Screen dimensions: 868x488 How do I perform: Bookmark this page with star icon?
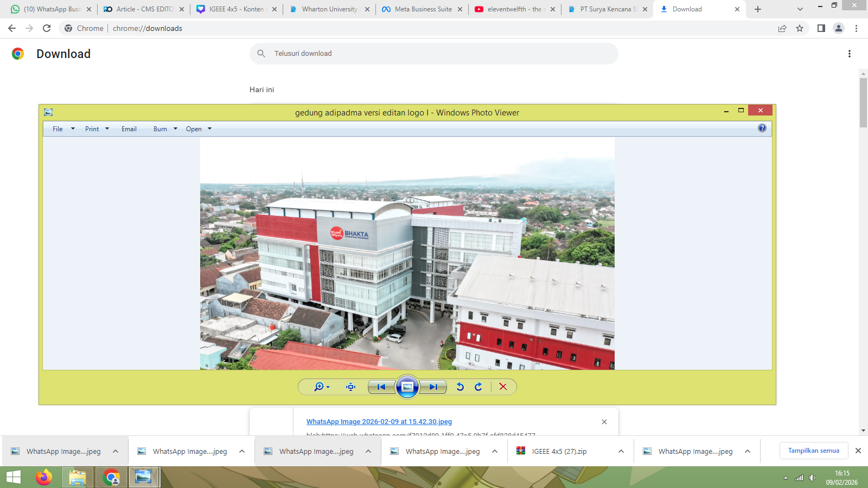click(x=800, y=28)
